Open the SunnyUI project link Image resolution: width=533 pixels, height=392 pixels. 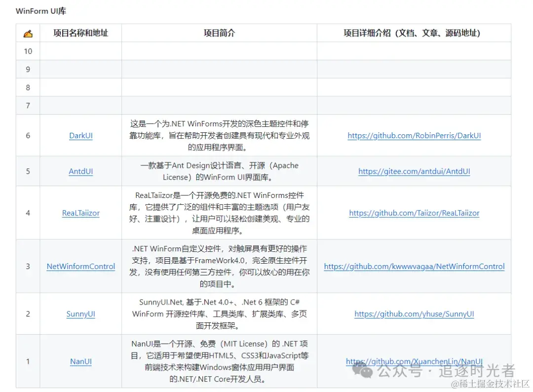(81, 314)
